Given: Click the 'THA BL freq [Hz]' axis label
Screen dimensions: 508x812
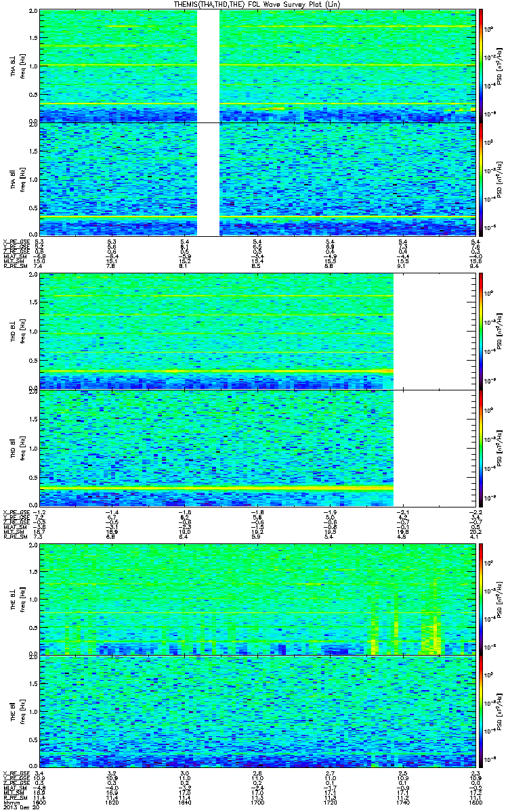Looking at the screenshot, I should (18, 66).
